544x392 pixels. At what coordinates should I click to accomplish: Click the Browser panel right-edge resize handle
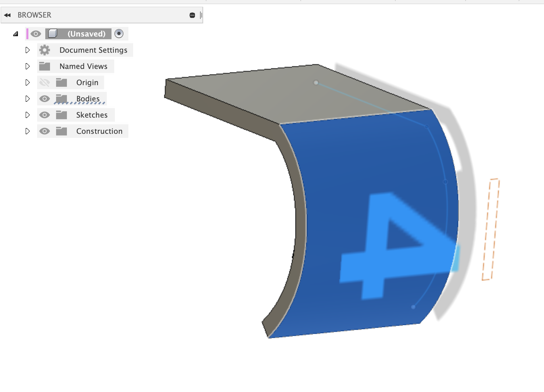tap(201, 15)
